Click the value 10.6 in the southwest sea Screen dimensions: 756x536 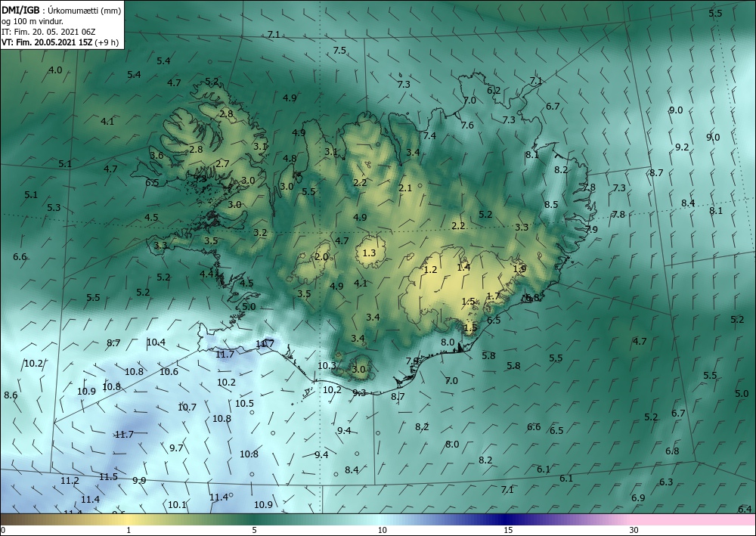point(169,372)
